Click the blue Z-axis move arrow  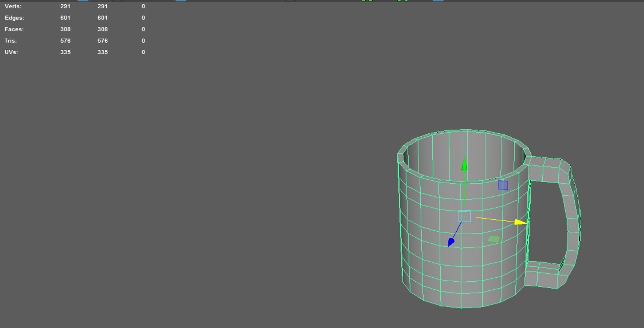coord(451,242)
